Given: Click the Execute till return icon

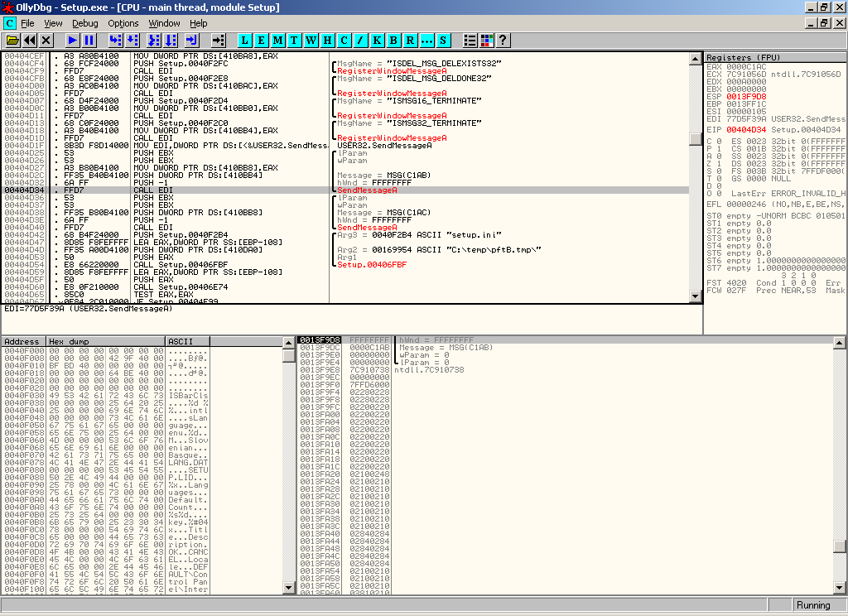Looking at the screenshot, I should [x=192, y=41].
